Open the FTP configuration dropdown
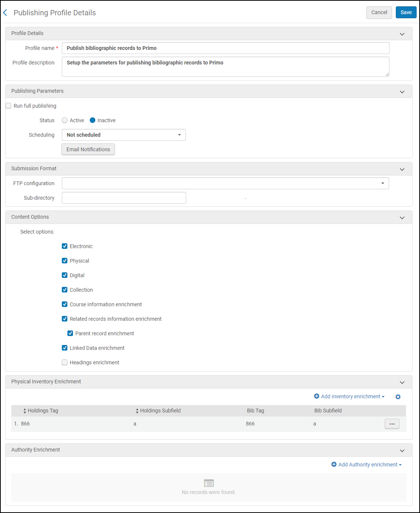Viewport: 420px width, 513px height. click(225, 183)
